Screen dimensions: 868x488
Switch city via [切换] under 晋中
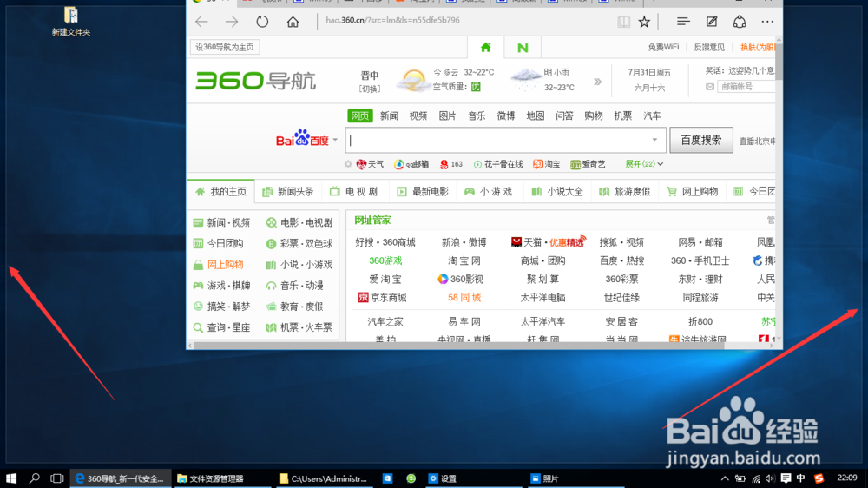click(369, 89)
